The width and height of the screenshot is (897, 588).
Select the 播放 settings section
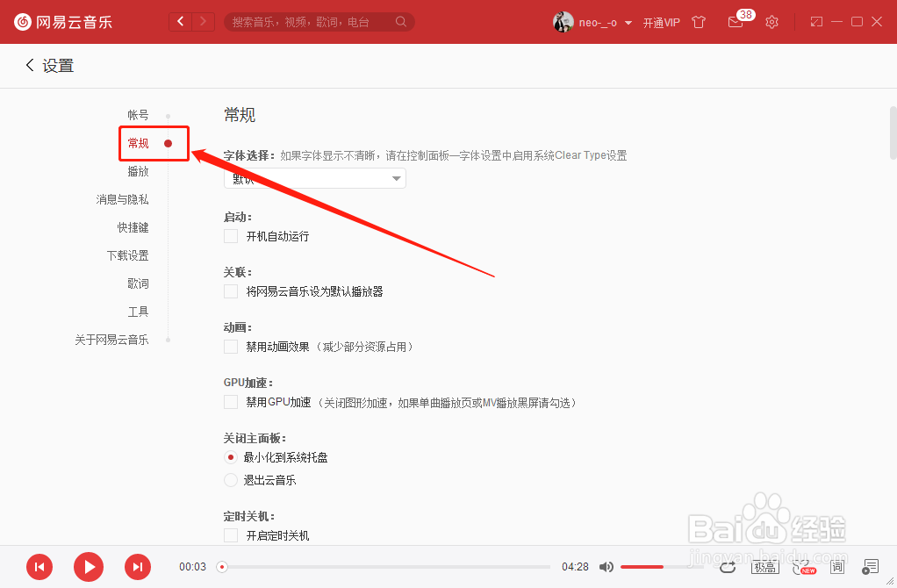(x=138, y=171)
